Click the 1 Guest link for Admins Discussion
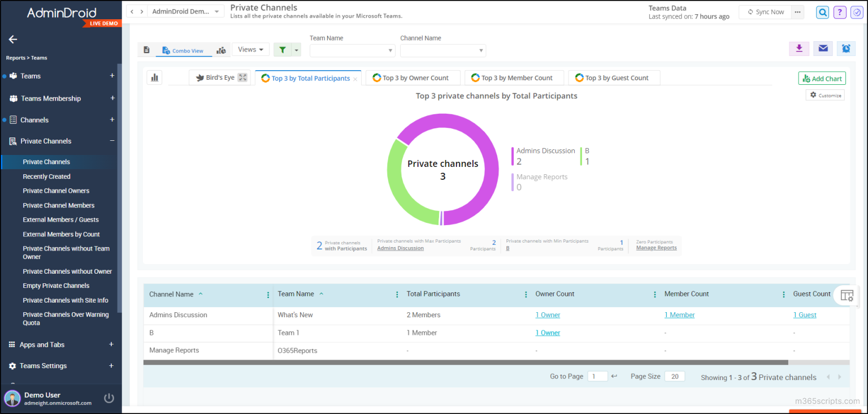The image size is (868, 414). coord(805,315)
